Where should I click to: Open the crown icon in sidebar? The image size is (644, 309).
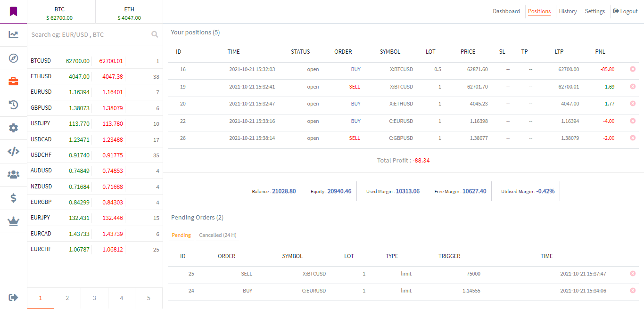13,221
